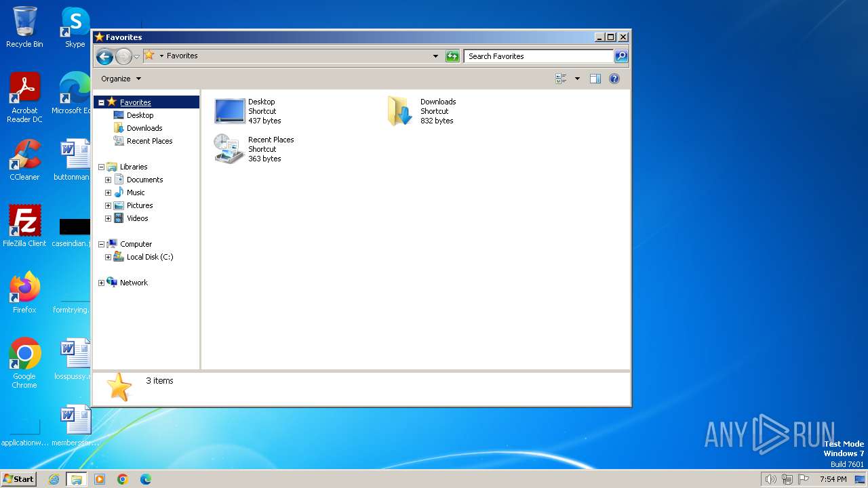The height and width of the screenshot is (488, 868).
Task: Click the Forward navigation arrow
Action: (123, 56)
